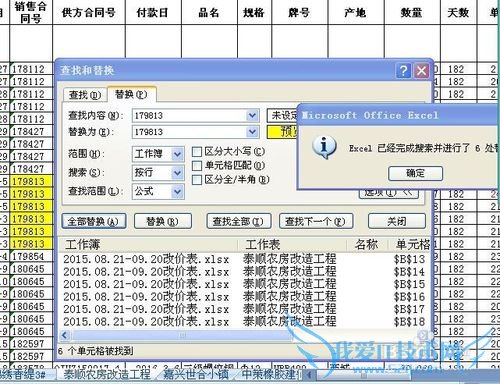The image size is (500, 384).
Task: Click the yellow format preview swatch
Action: pos(282,132)
